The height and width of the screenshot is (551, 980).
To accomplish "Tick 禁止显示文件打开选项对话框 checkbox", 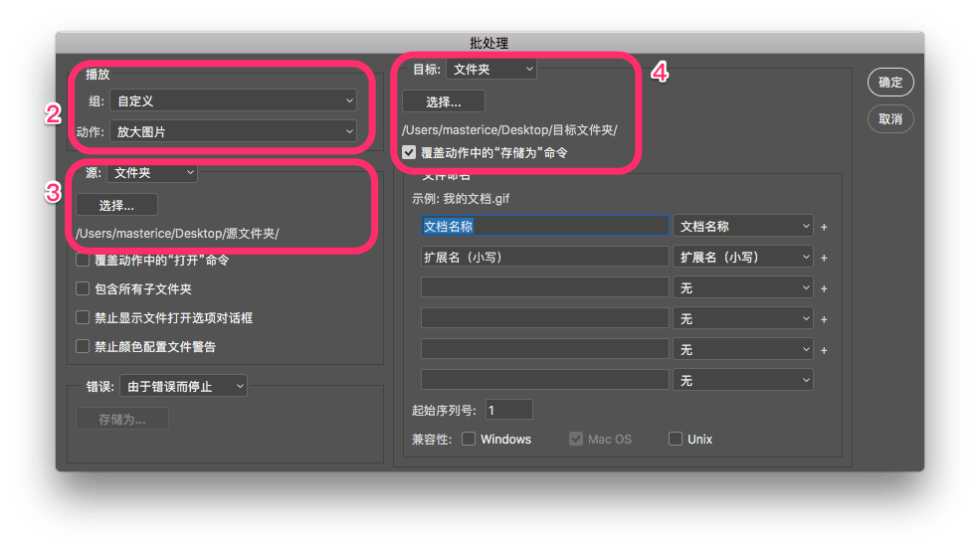I will click(x=84, y=318).
